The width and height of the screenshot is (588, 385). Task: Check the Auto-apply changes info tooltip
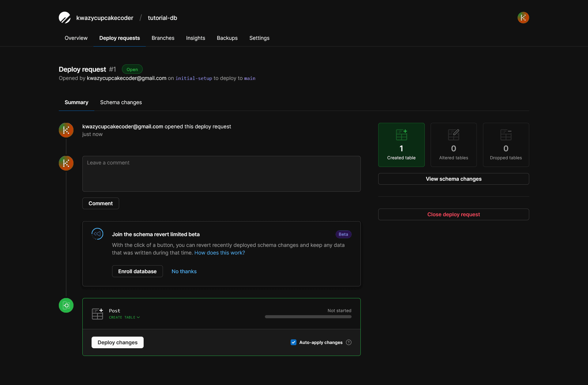(349, 342)
